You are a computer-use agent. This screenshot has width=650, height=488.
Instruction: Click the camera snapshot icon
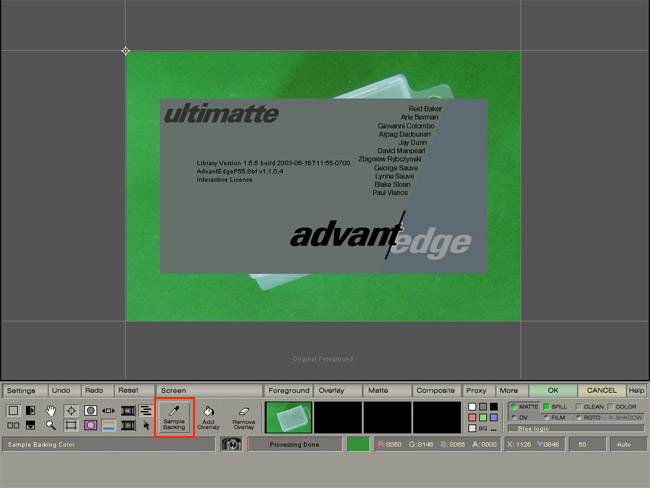tap(231, 444)
